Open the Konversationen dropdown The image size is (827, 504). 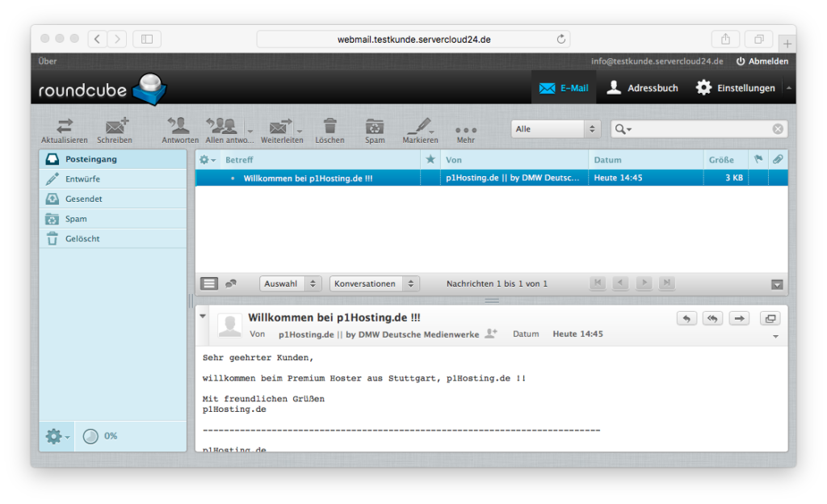point(375,283)
